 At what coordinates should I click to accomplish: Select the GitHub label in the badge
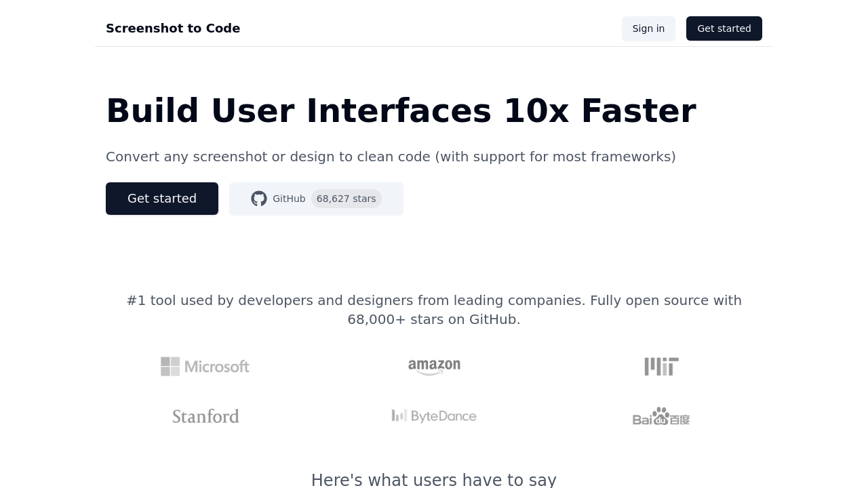pos(289,199)
